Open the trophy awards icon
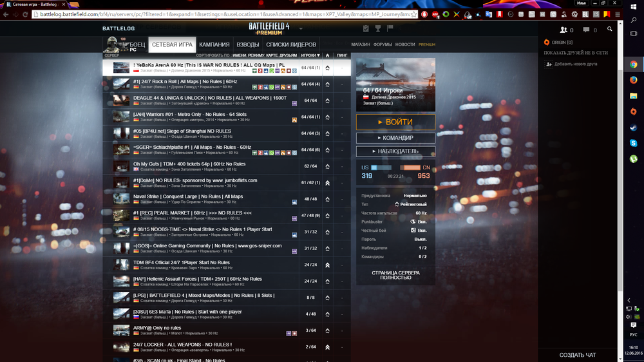This screenshot has width=644, height=362. [x=378, y=28]
